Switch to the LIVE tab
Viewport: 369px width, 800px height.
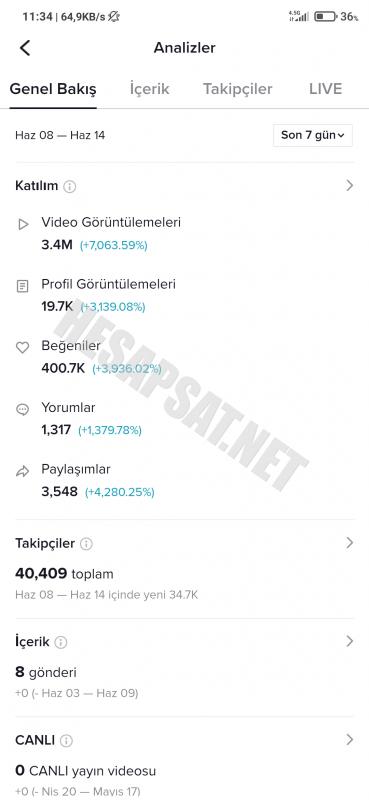[326, 89]
